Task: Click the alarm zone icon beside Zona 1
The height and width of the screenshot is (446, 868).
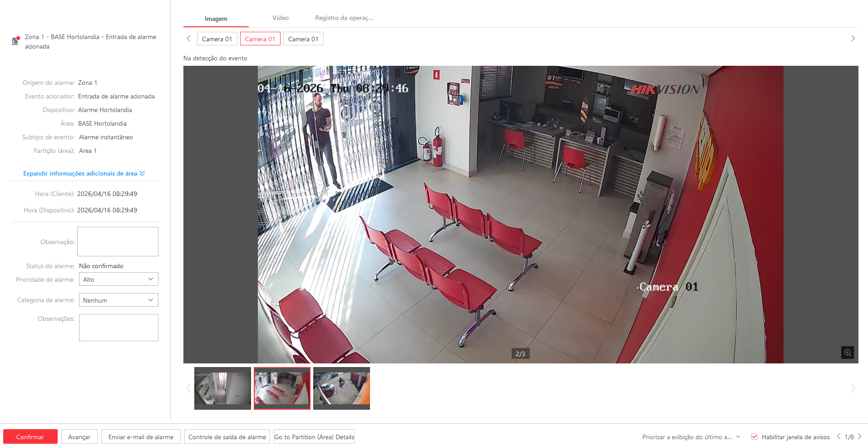Action: tap(15, 41)
